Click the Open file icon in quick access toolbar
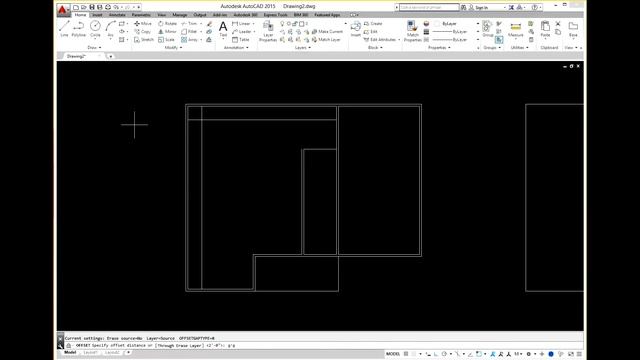 [84, 7]
